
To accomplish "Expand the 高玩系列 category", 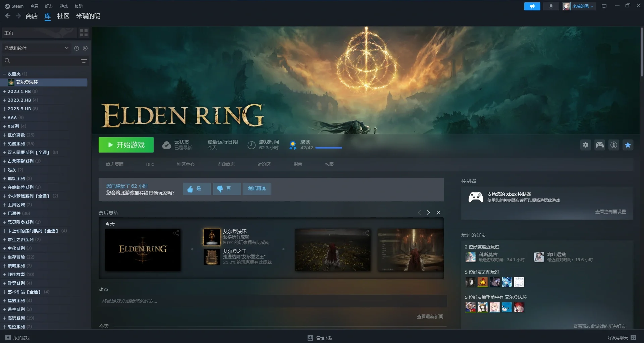I will [x=4, y=318].
